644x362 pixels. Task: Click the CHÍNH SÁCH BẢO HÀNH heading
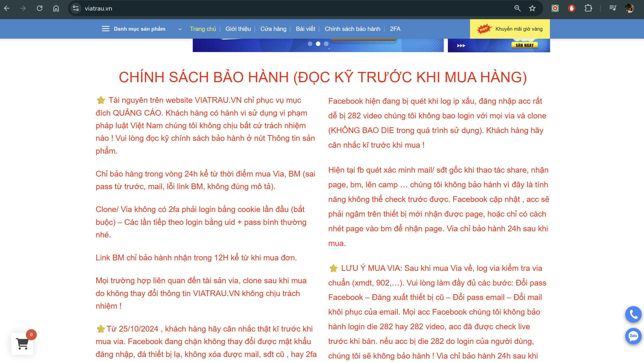(x=323, y=77)
